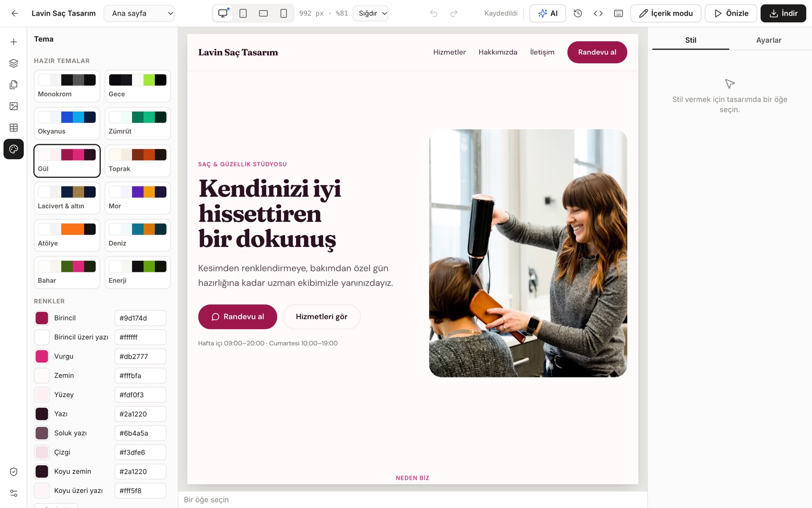Select the Monokrom theme preset
This screenshot has height=508, width=812.
click(x=67, y=86)
